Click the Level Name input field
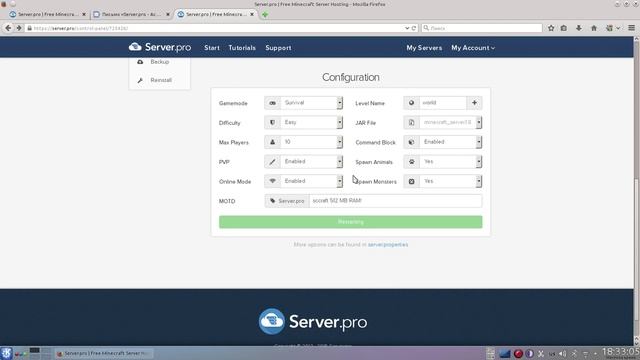Image resolution: width=640 pixels, height=360 pixels. (443, 103)
